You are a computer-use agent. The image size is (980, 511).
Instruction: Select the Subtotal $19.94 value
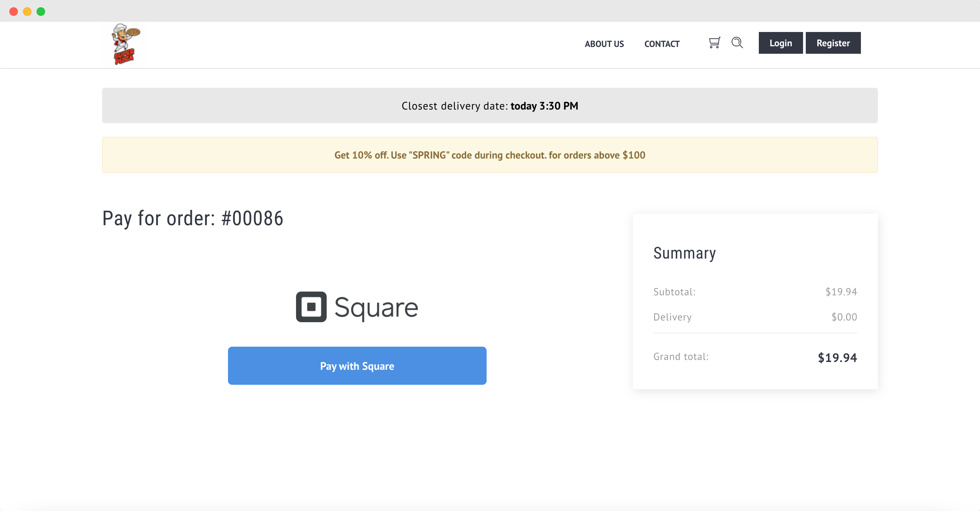pos(841,292)
